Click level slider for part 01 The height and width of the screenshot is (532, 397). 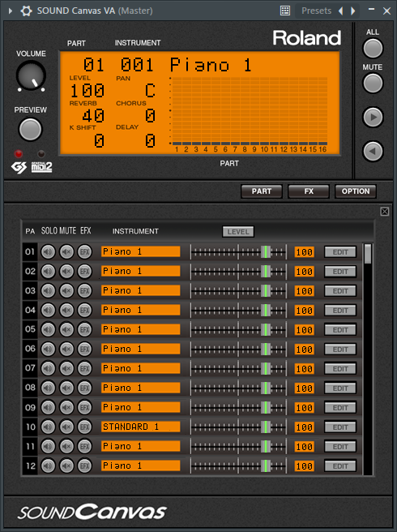click(x=238, y=252)
